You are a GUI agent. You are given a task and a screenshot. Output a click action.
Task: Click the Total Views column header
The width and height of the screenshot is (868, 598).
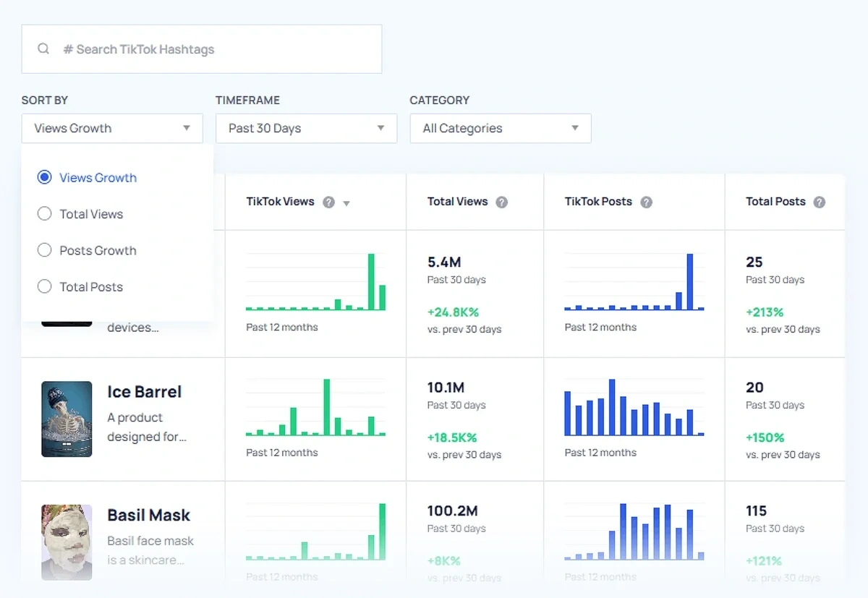click(x=457, y=202)
